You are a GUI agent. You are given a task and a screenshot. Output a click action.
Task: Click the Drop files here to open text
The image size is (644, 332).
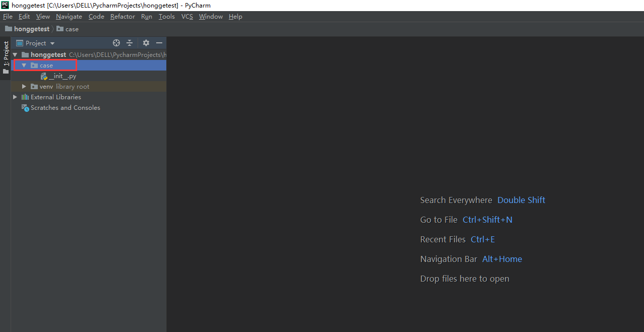[465, 279]
